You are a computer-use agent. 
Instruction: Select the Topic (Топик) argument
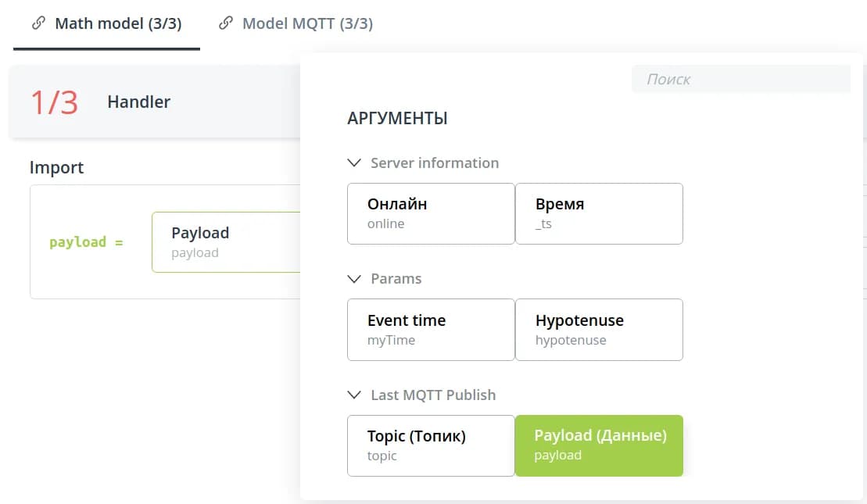431,445
